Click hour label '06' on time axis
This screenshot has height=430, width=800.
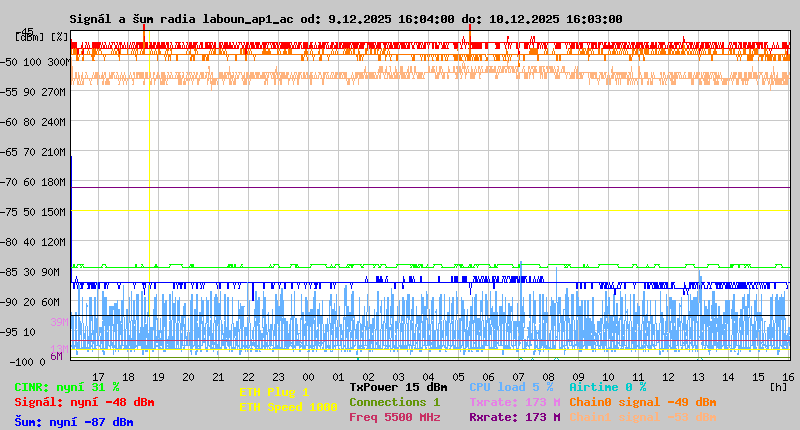coord(488,377)
